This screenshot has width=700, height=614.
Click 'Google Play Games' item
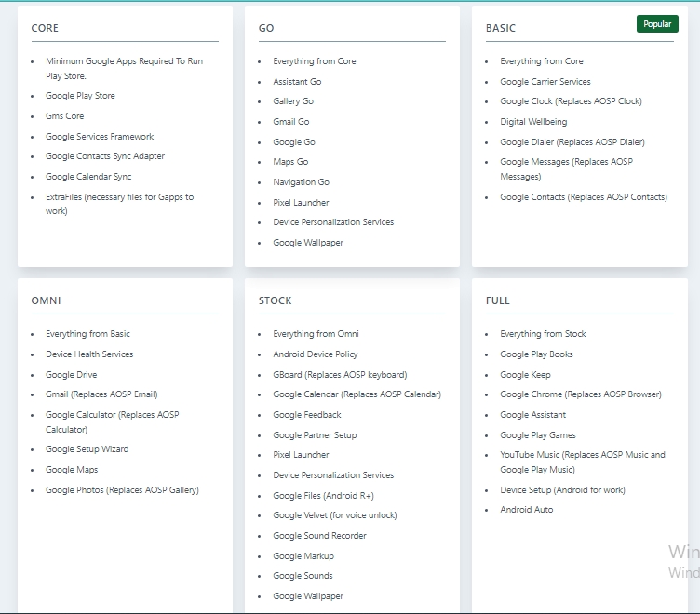(x=537, y=435)
